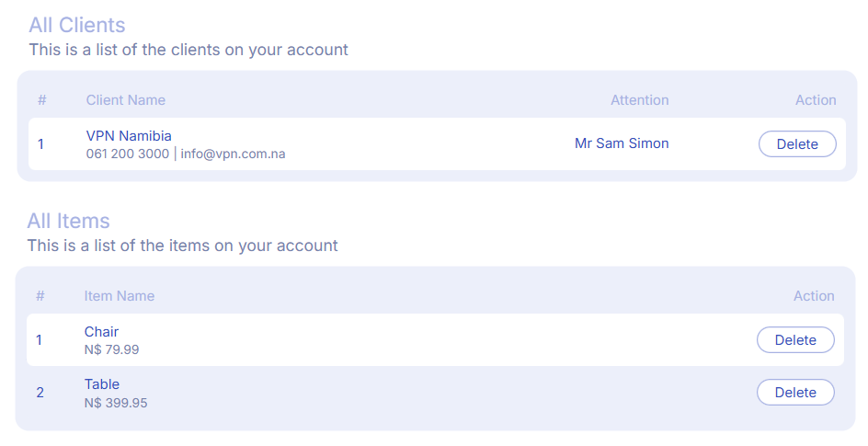Delete the Table item
Image resolution: width=868 pixels, height=446 pixels.
pyautogui.click(x=794, y=393)
